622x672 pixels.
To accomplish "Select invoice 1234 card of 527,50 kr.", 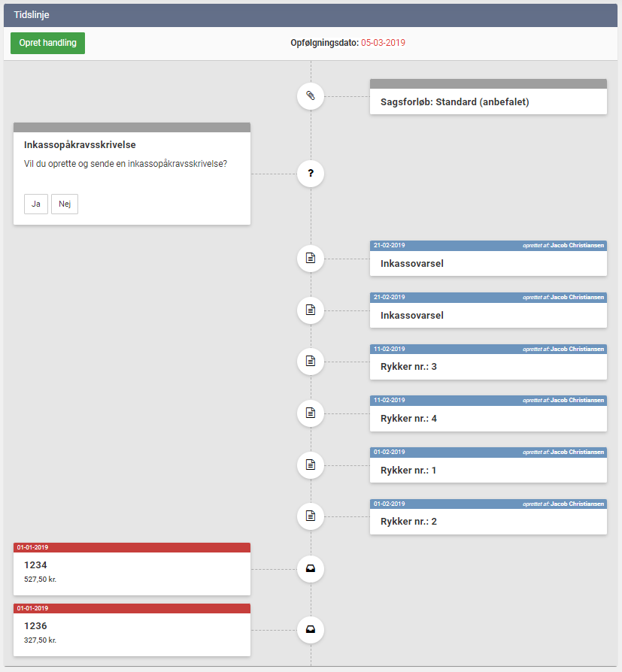I will (x=132, y=572).
